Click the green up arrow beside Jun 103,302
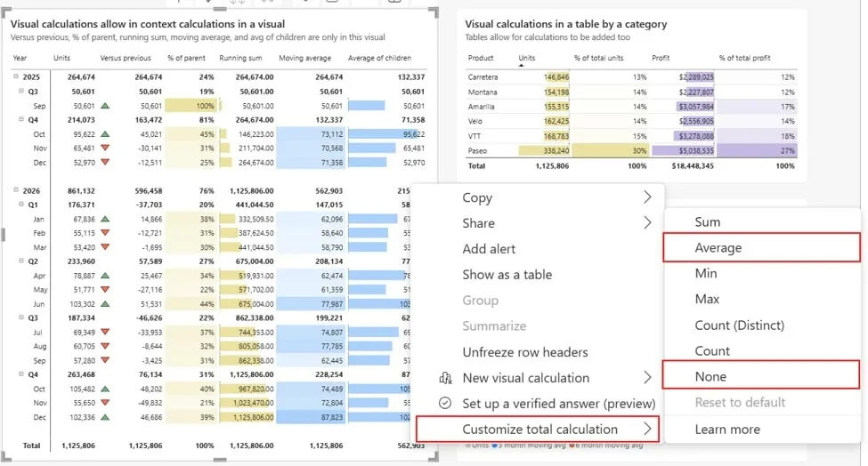This screenshot has width=868, height=466. (105, 304)
